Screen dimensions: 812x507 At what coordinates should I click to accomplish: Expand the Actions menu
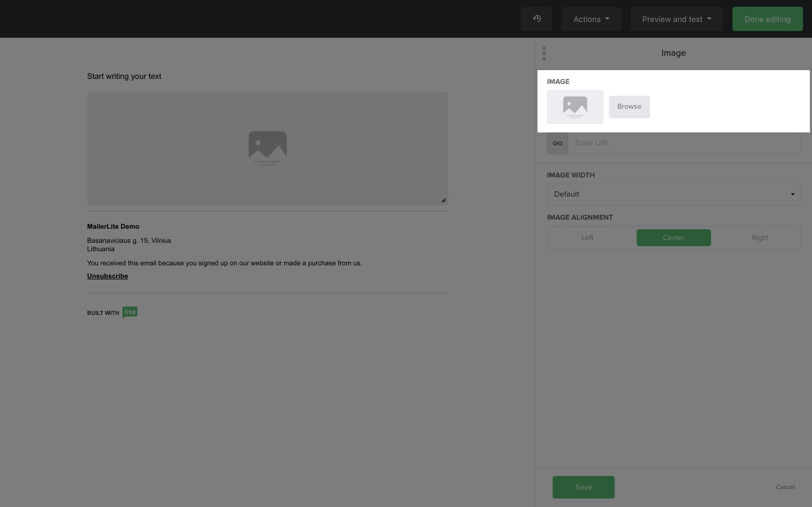click(x=591, y=19)
